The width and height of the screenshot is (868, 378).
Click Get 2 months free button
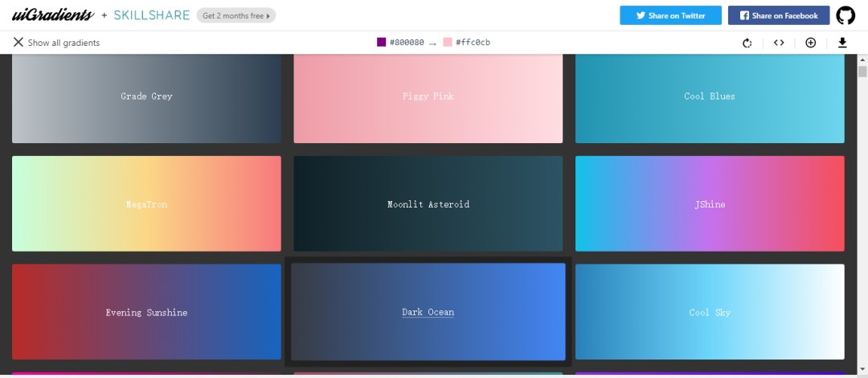click(235, 15)
